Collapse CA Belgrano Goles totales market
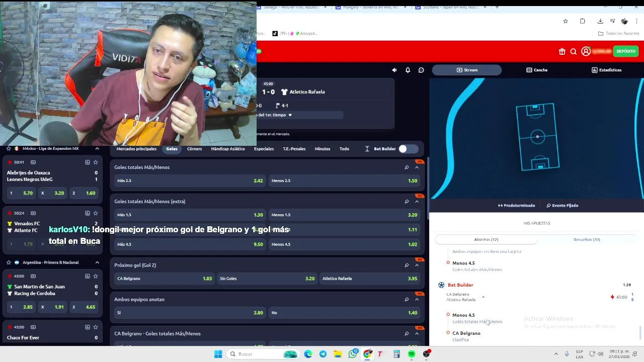 [x=417, y=333]
